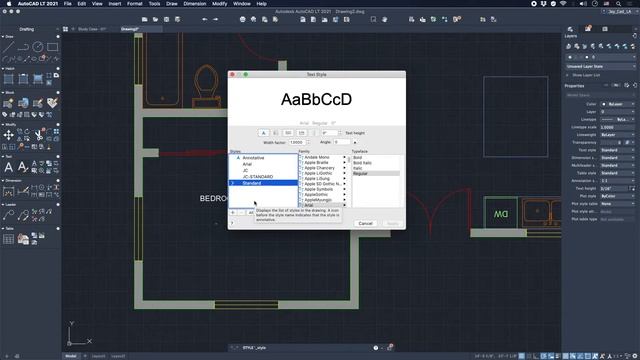
Task: Select the Italic typeface
Action: pos(358,168)
